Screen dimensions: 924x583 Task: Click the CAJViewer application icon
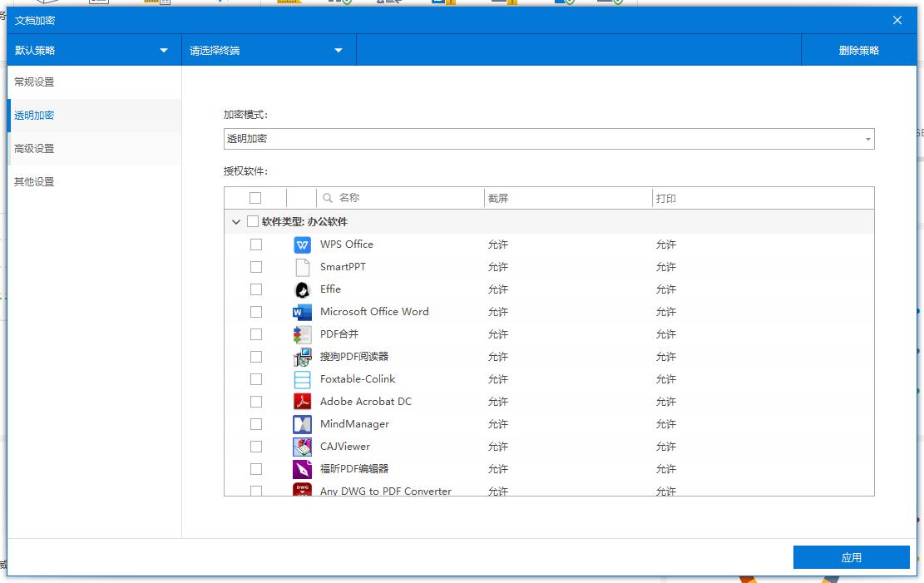(302, 447)
